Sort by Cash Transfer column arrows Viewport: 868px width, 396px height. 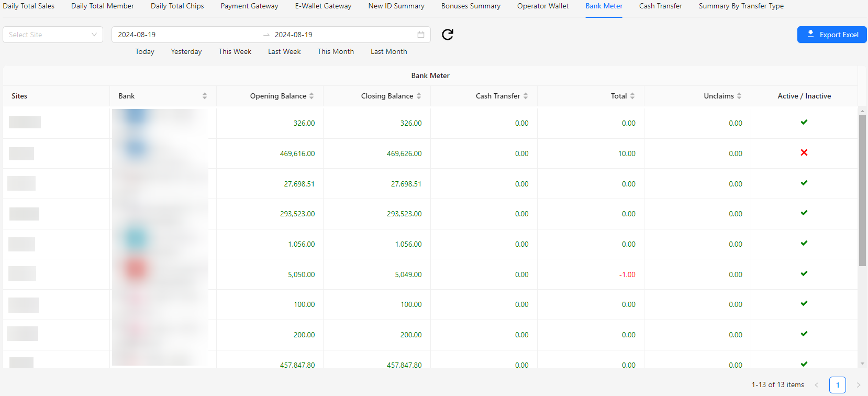526,96
